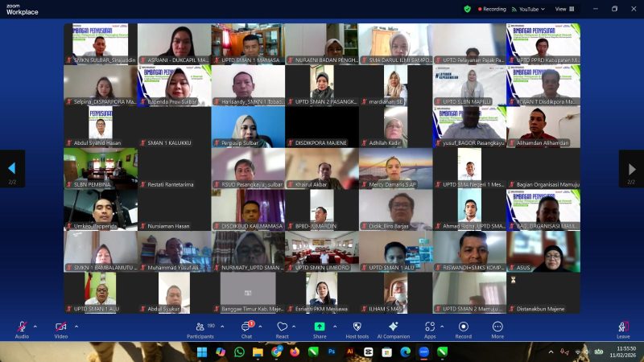Click the green encryption shield icon

coord(467,9)
